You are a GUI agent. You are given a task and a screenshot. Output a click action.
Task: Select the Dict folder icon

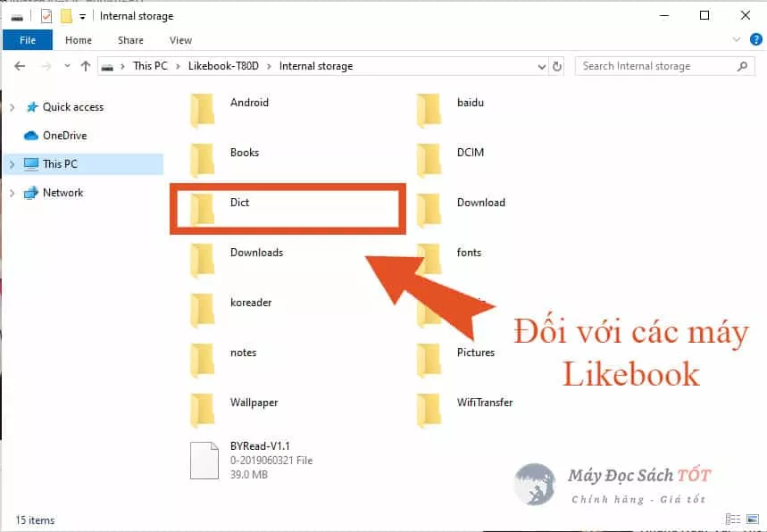(202, 210)
